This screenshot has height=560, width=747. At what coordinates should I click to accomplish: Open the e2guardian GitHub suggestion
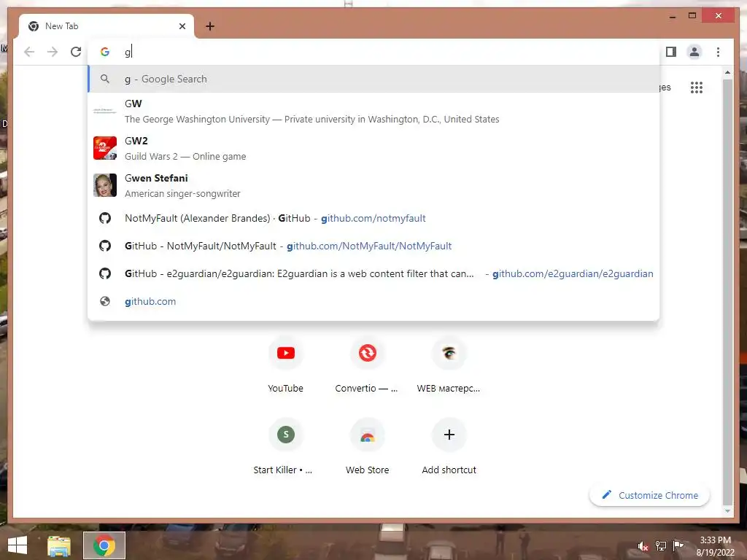(373, 273)
